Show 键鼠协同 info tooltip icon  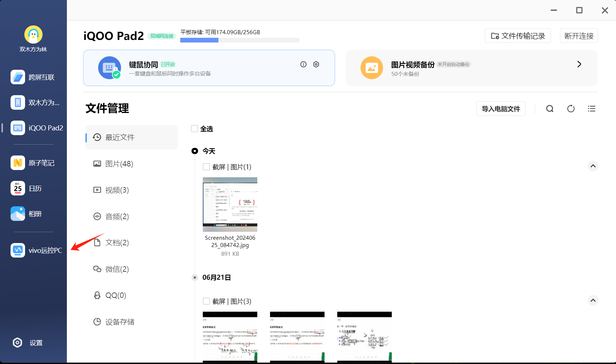(x=303, y=64)
